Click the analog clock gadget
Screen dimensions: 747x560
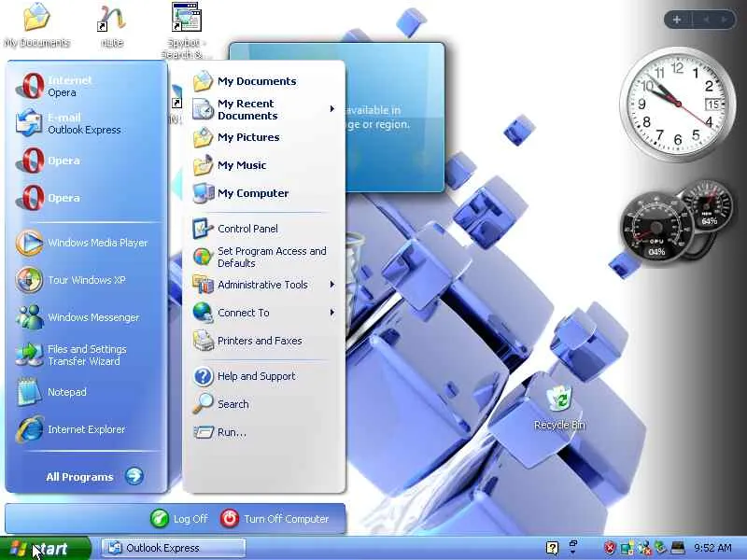tap(677, 104)
